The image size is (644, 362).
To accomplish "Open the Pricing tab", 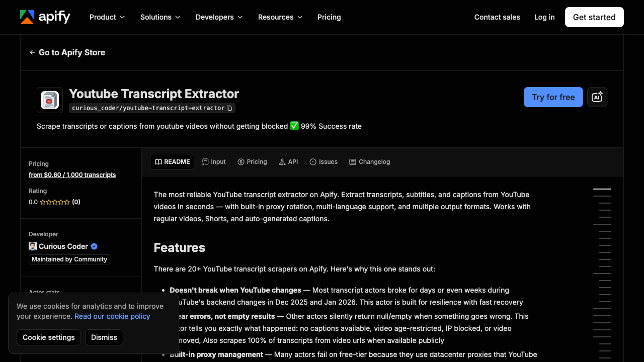I will pyautogui.click(x=252, y=162).
